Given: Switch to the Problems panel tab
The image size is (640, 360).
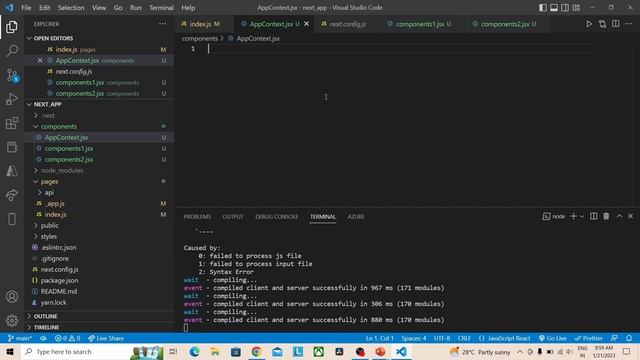Looking at the screenshot, I should coord(197,217).
